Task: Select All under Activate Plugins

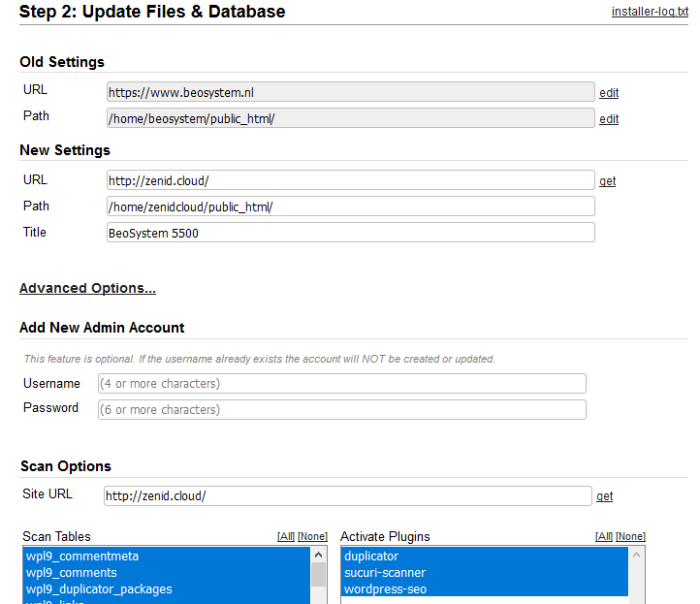Action: [x=604, y=536]
